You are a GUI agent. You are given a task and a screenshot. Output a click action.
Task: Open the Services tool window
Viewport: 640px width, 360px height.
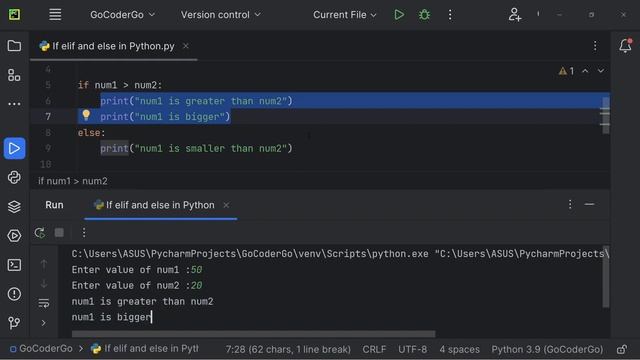14,236
